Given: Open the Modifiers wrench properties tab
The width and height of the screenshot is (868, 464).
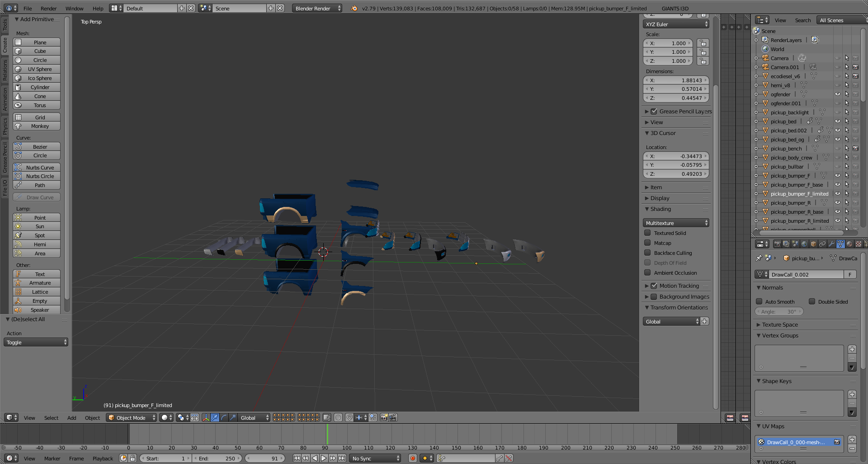Looking at the screenshot, I should coord(831,244).
